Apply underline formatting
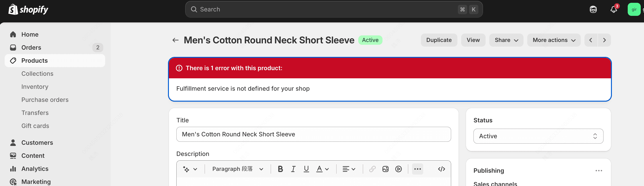Image resolution: width=644 pixels, height=186 pixels. [x=306, y=169]
